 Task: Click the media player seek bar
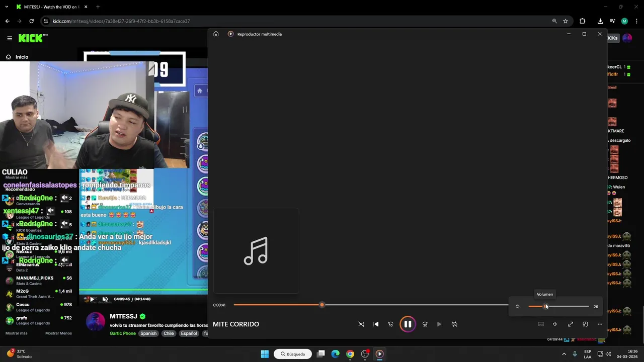[371, 305]
